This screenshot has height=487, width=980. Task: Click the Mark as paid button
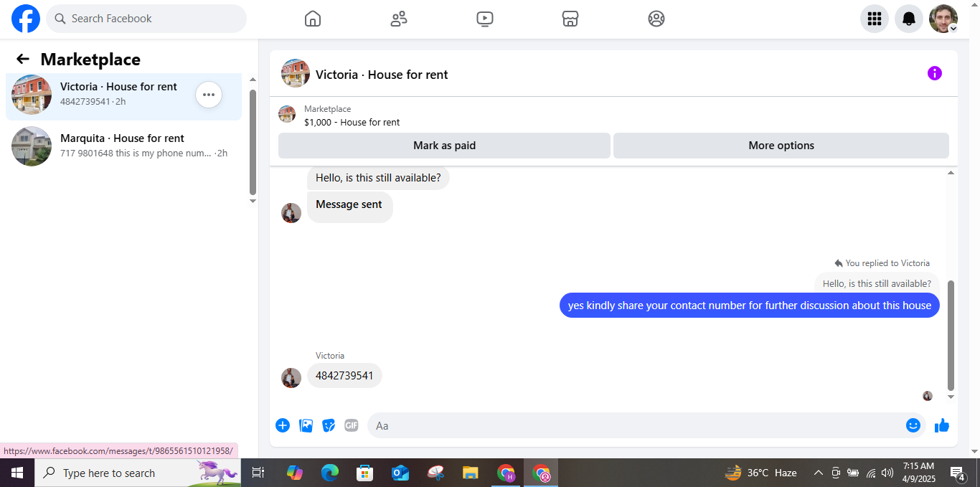point(444,146)
